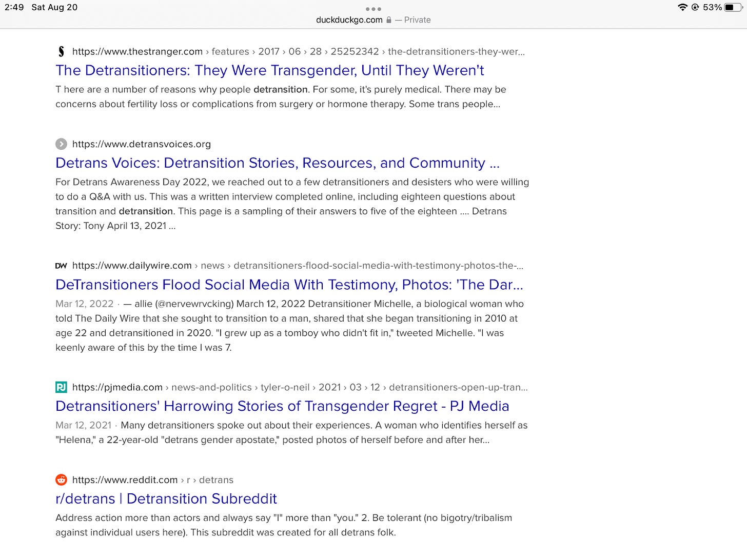Click the Daily Wire DW favicon
The image size is (747, 560).
tap(61, 266)
